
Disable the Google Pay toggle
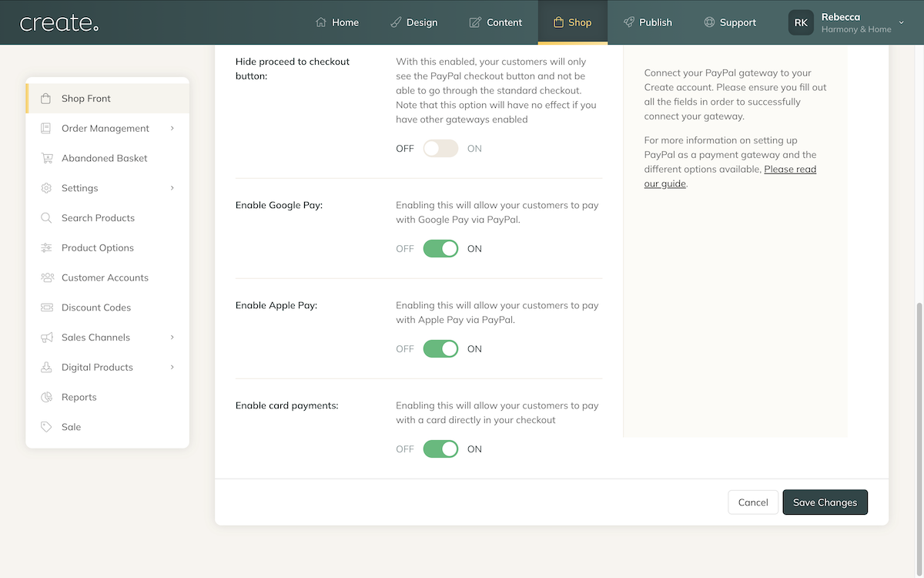pyautogui.click(x=440, y=249)
